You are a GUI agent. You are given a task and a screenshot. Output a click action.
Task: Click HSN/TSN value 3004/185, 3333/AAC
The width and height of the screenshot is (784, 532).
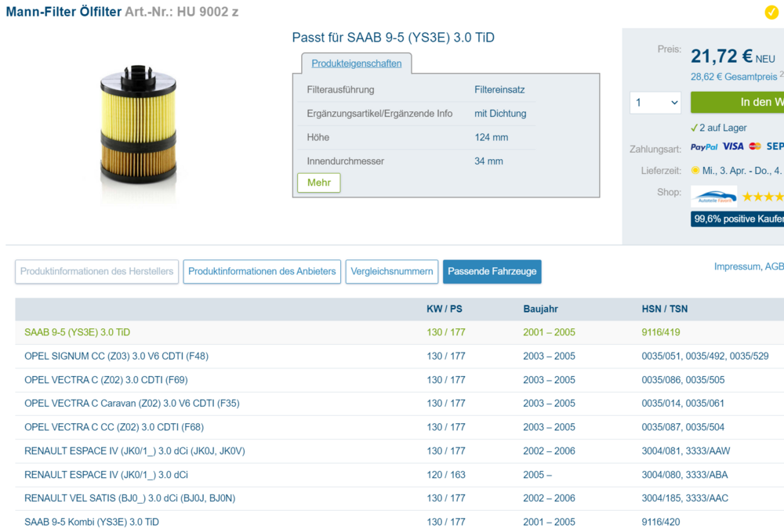(685, 498)
